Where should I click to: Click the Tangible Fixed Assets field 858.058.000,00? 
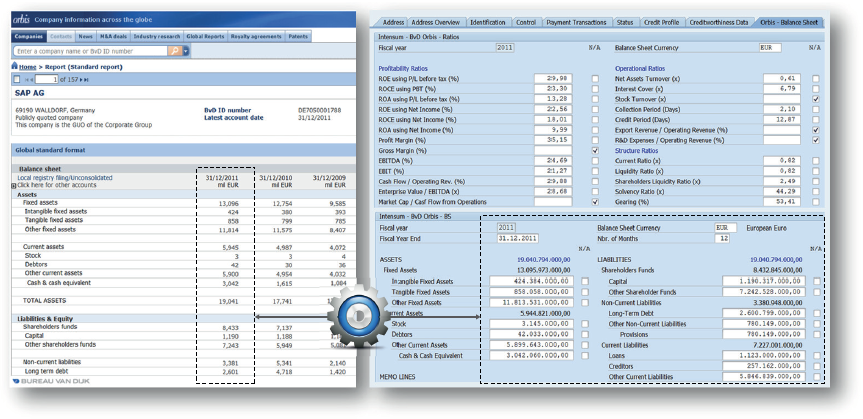[x=532, y=292]
